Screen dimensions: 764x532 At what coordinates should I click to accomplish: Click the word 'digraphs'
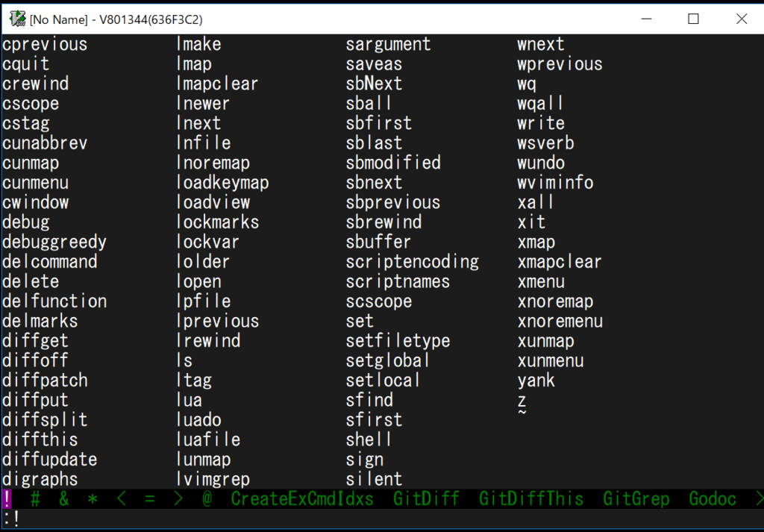[x=40, y=479]
